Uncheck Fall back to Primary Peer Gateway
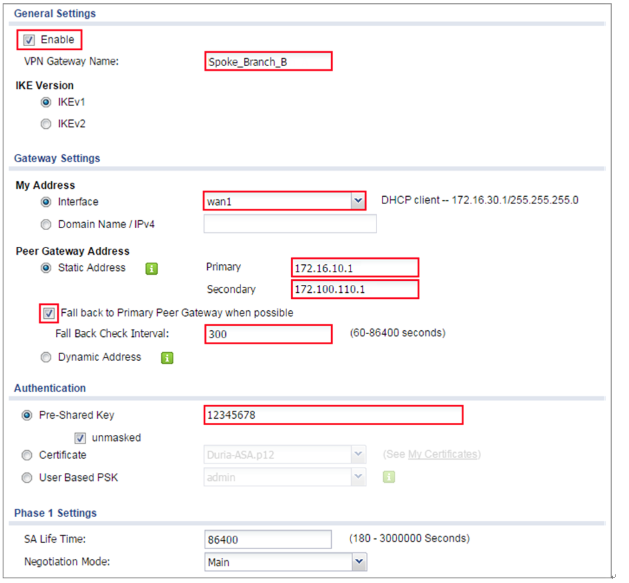This screenshot has height=583, width=629. tap(49, 313)
